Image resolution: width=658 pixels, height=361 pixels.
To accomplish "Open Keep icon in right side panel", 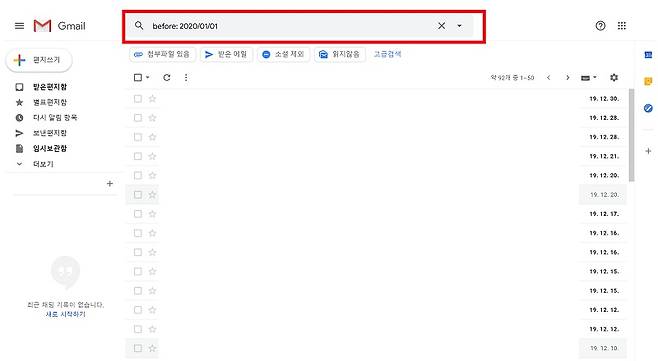I will [x=648, y=81].
